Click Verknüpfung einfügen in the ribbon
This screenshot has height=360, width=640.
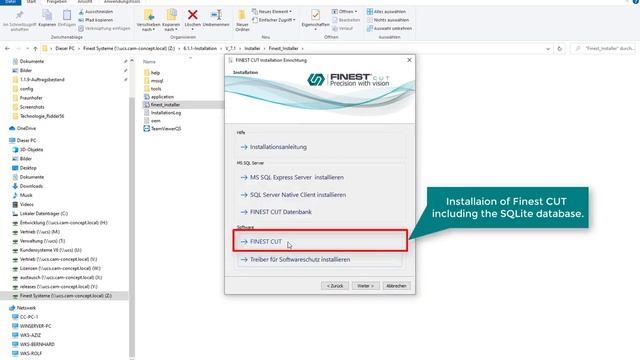pos(104,29)
